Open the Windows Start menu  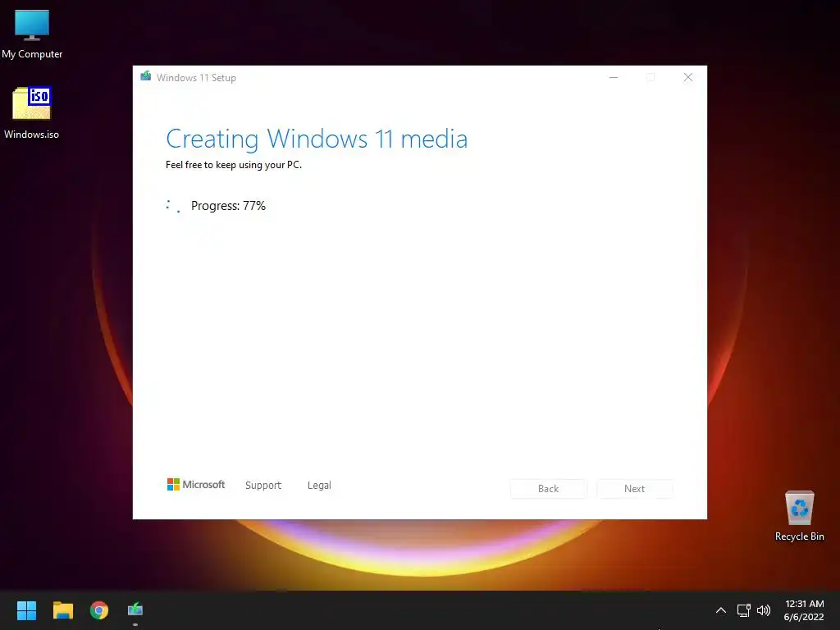26,610
